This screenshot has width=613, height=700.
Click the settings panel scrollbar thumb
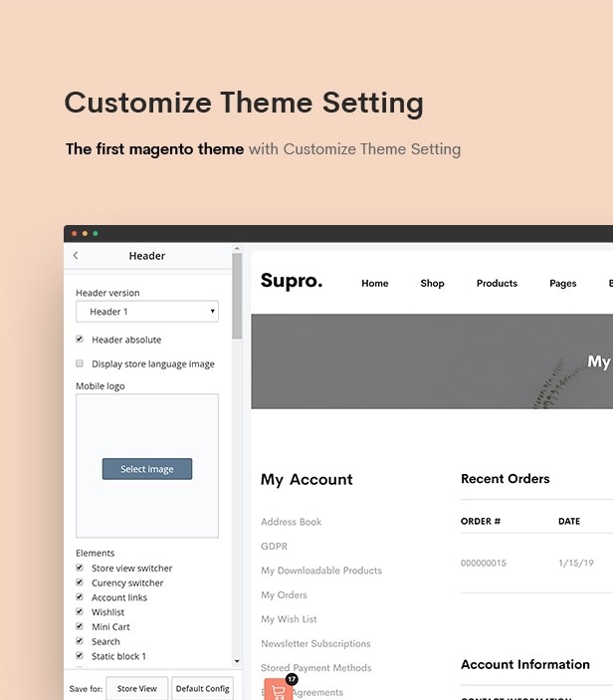237,297
